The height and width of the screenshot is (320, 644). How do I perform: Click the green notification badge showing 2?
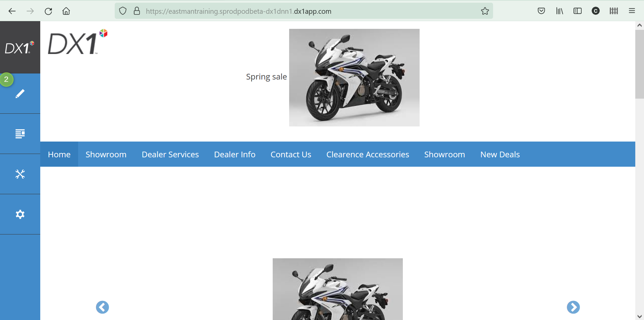(x=6, y=79)
